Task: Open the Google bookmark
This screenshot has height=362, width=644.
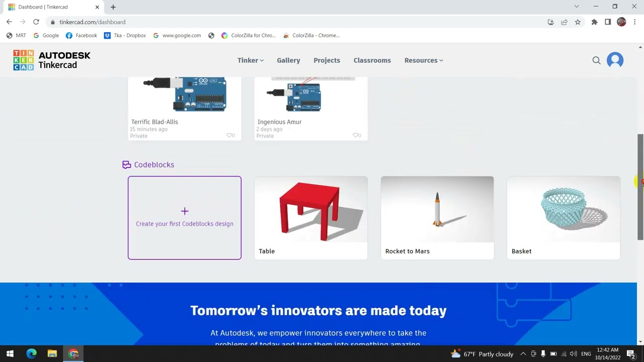Action: [x=46, y=36]
